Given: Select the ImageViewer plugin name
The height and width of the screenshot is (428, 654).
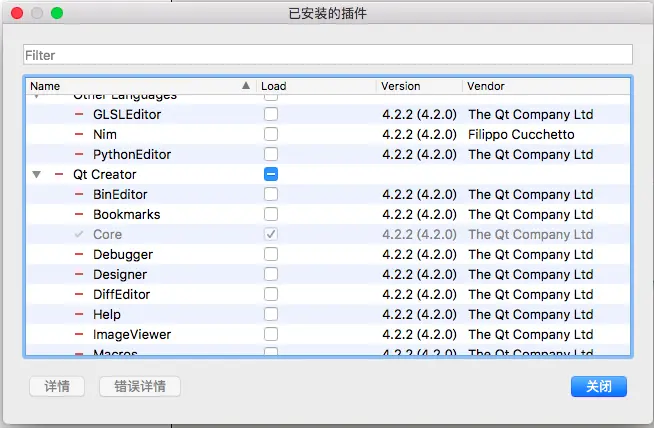Looking at the screenshot, I should (x=132, y=335).
